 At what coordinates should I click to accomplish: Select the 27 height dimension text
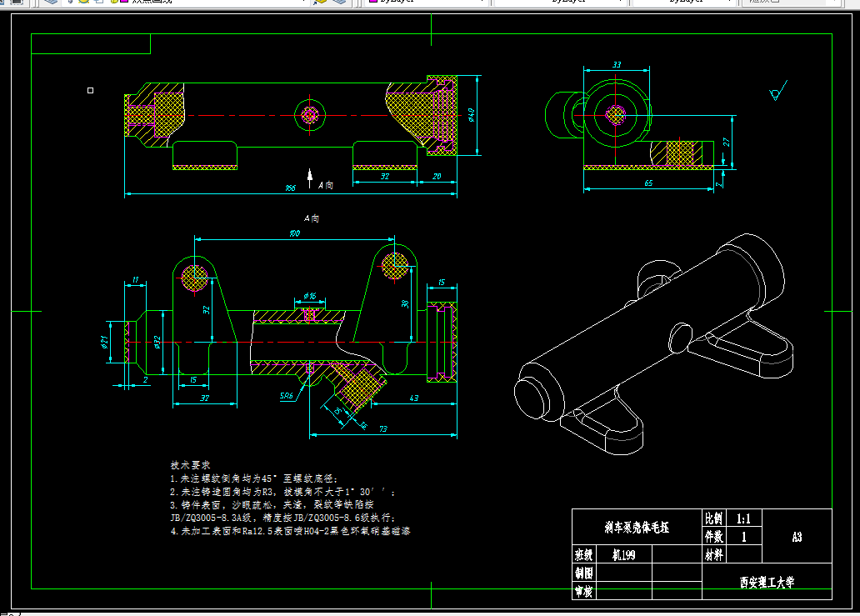tap(727, 142)
